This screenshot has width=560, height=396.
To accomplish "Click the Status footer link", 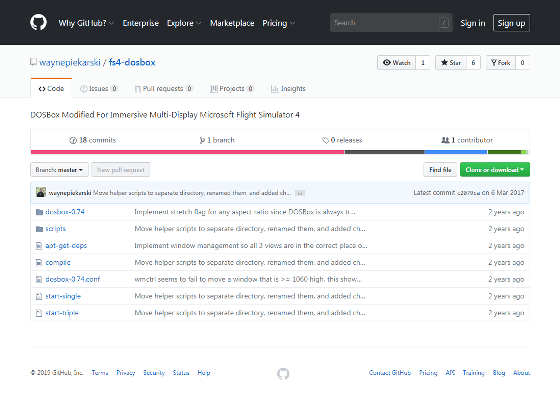I will point(181,373).
